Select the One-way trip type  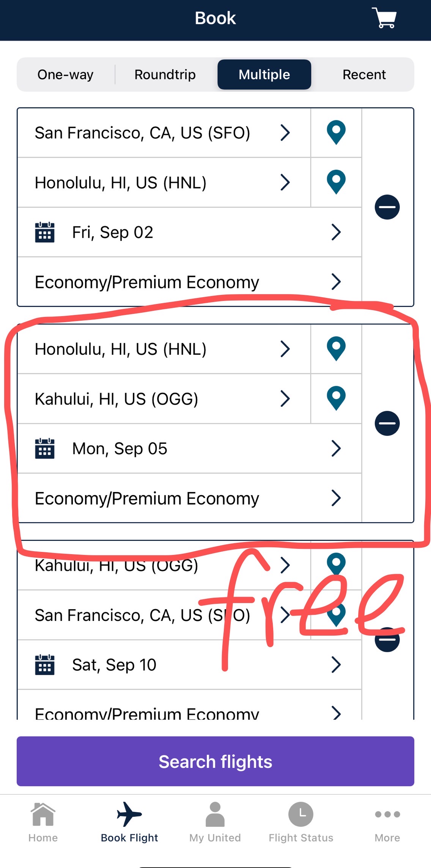pos(65,75)
